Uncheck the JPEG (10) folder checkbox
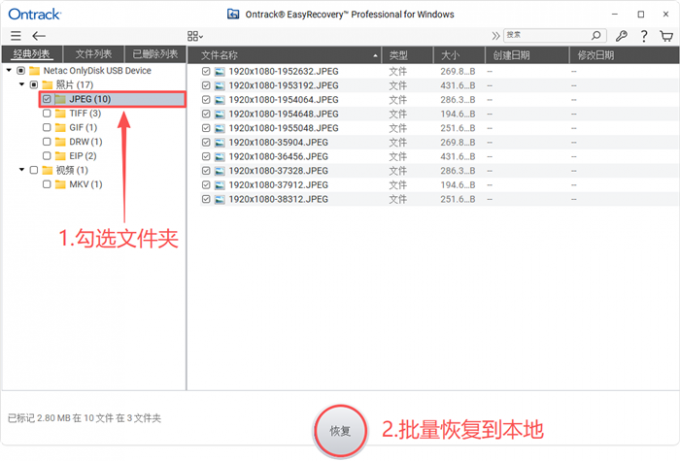This screenshot has width=680, height=461. coord(47,99)
